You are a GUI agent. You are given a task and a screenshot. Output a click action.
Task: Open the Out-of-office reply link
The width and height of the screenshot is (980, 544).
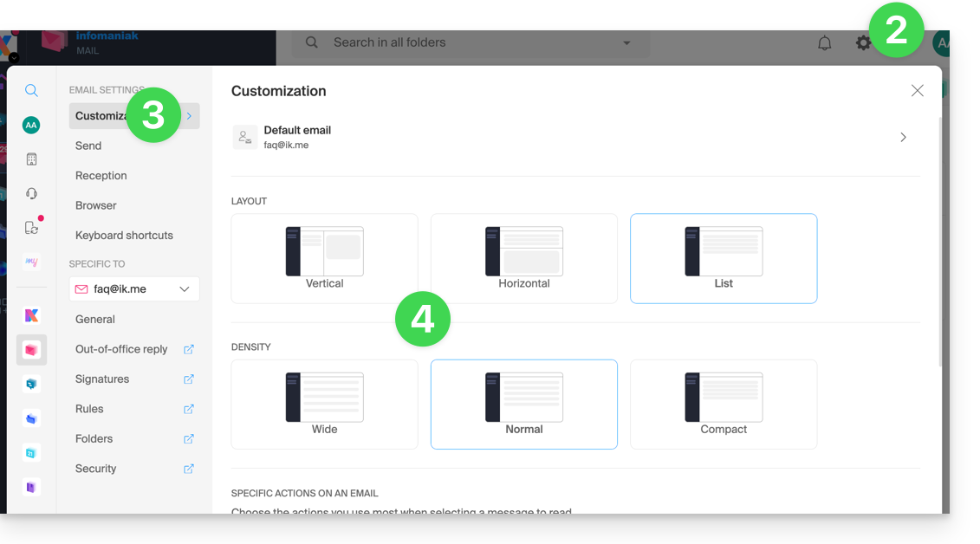[x=121, y=349]
